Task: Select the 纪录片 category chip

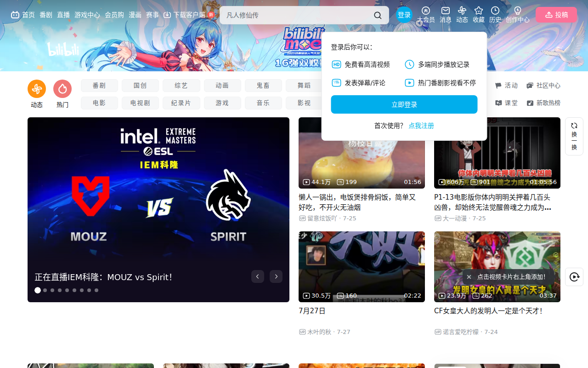Action: coord(181,103)
